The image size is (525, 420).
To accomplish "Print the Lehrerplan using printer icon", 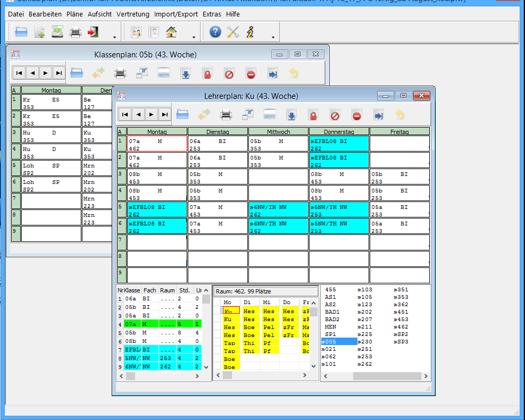I will click(226, 114).
